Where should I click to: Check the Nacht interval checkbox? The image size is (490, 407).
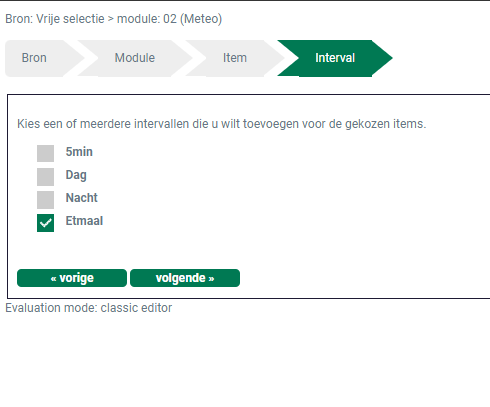coord(45,200)
